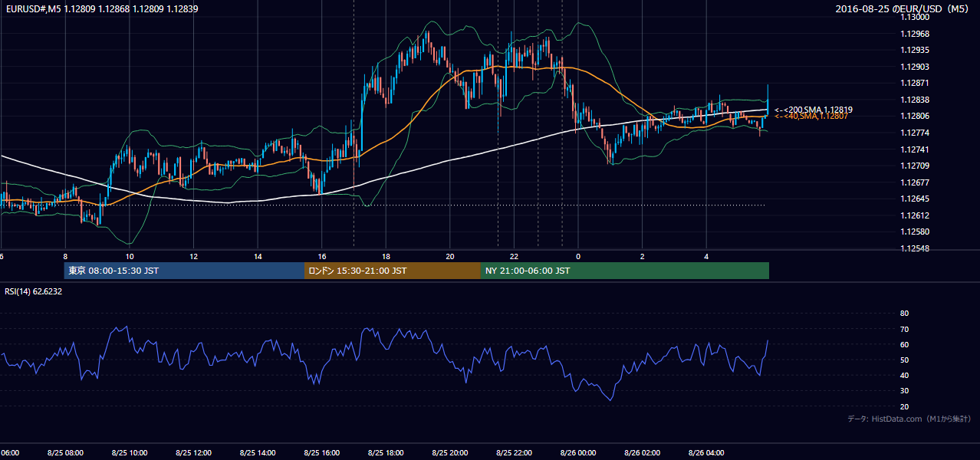Screen dimensions: 980x460
Task: Click the 8/25 20:00 time axis label
Action: tap(449, 453)
